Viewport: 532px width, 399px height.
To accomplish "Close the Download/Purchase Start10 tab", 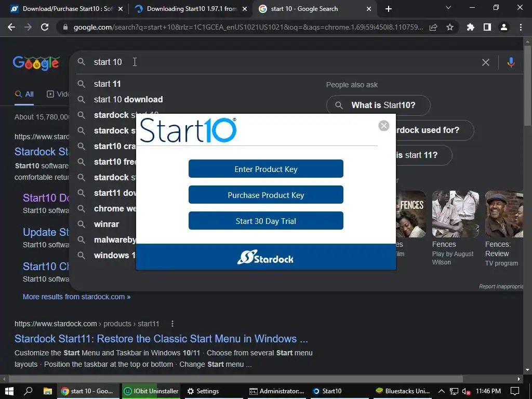I will click(121, 9).
